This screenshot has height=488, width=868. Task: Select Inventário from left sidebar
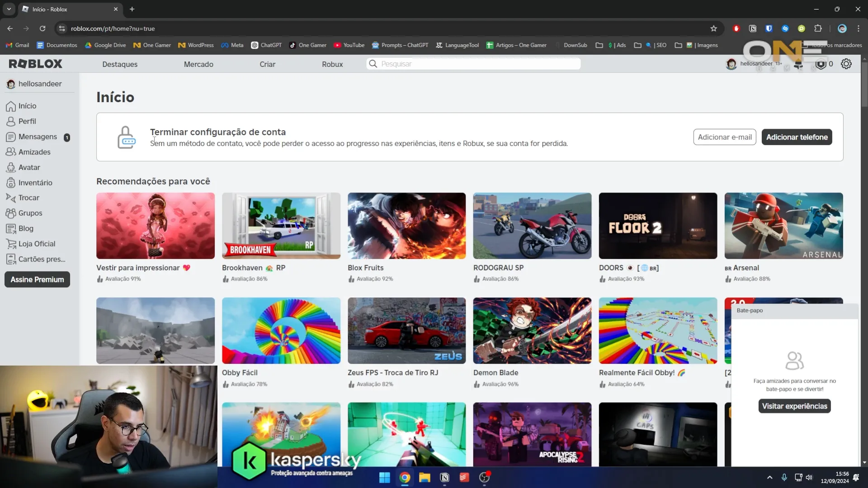(x=36, y=183)
